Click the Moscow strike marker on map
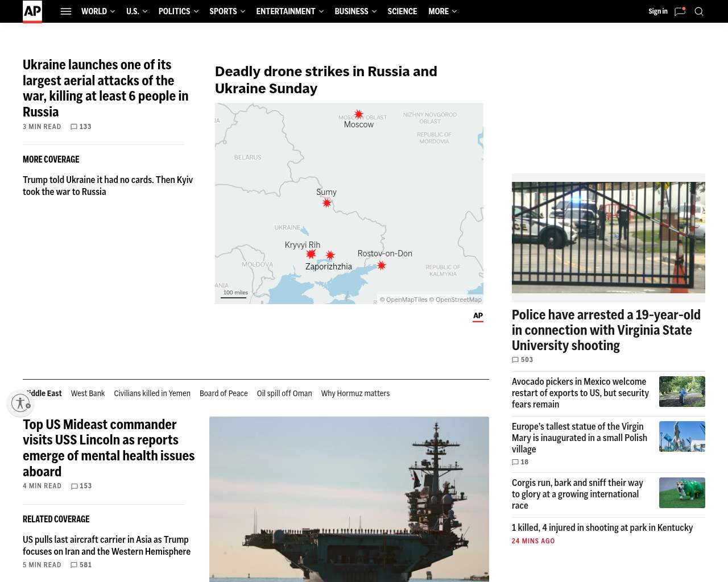This screenshot has height=582, width=728. [x=359, y=114]
